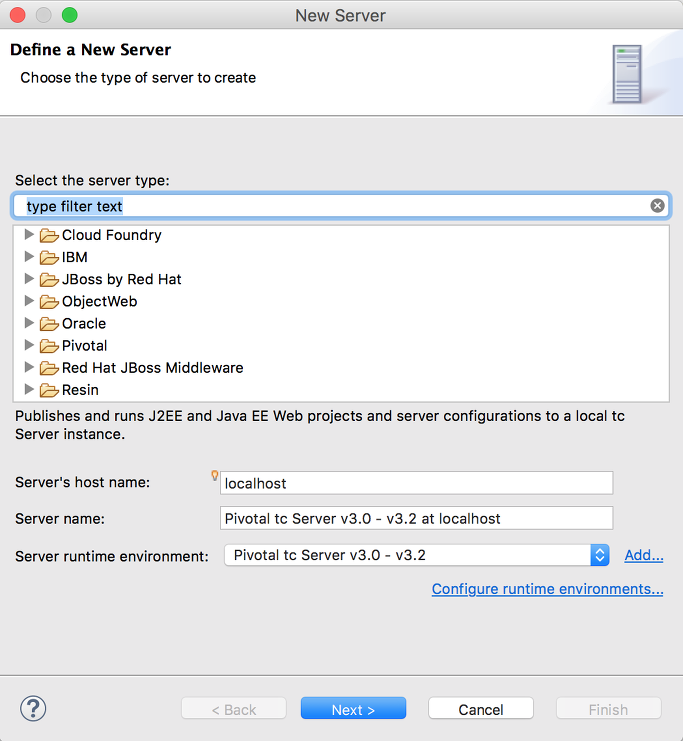Open the Server runtime environment dropdown
Viewport: 683px width, 741px height.
pos(416,555)
